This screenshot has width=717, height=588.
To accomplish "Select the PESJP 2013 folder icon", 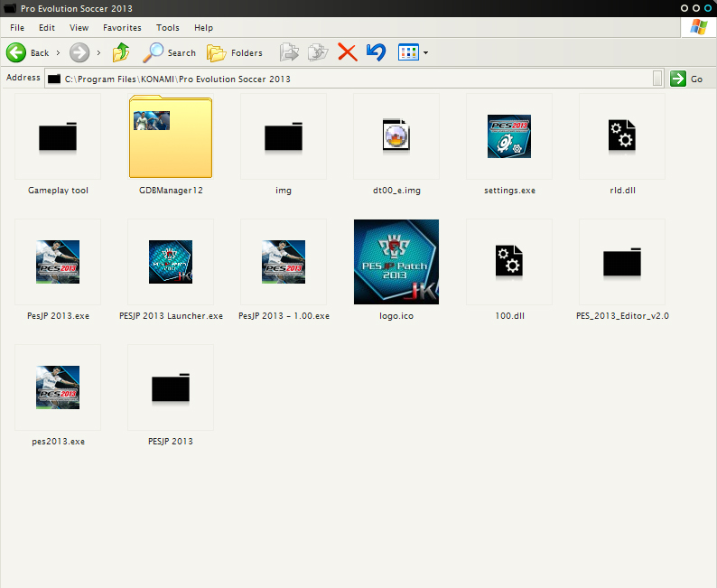I will pyautogui.click(x=171, y=387).
